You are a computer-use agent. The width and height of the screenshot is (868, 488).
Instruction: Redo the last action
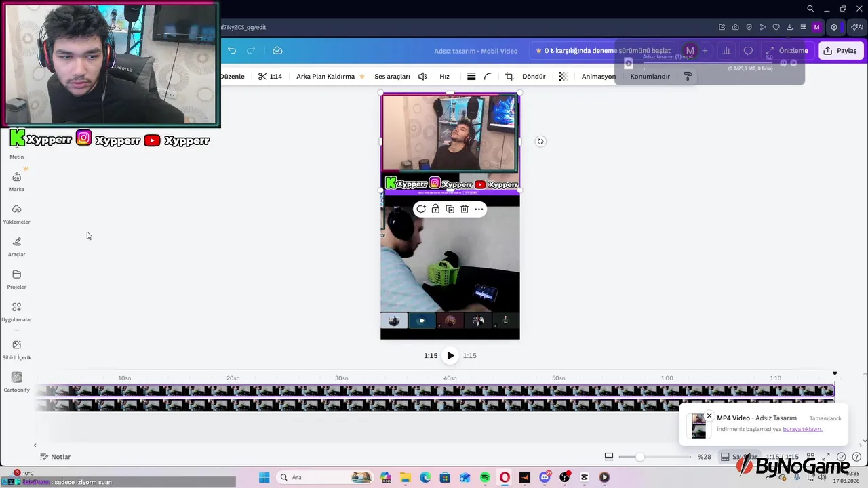(251, 51)
